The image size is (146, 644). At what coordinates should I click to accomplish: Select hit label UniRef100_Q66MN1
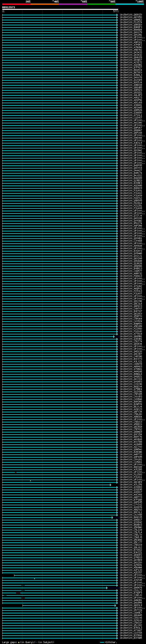pyautogui.click(x=131, y=337)
